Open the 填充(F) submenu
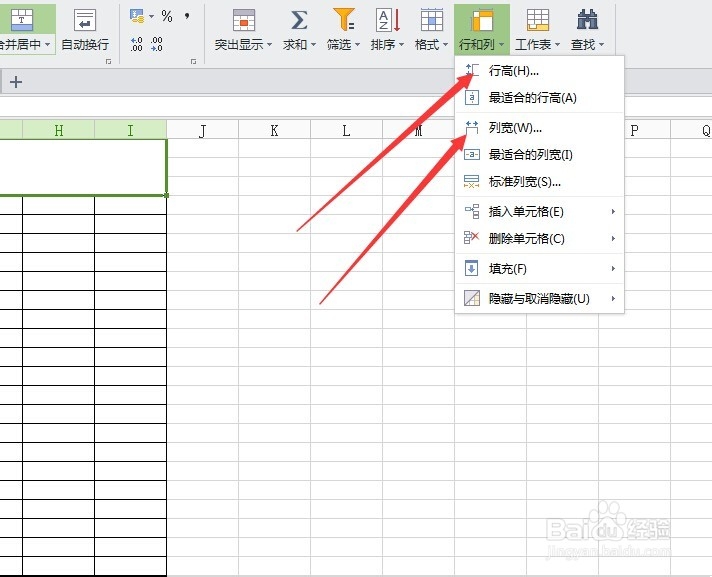The image size is (712, 577). pos(539,269)
